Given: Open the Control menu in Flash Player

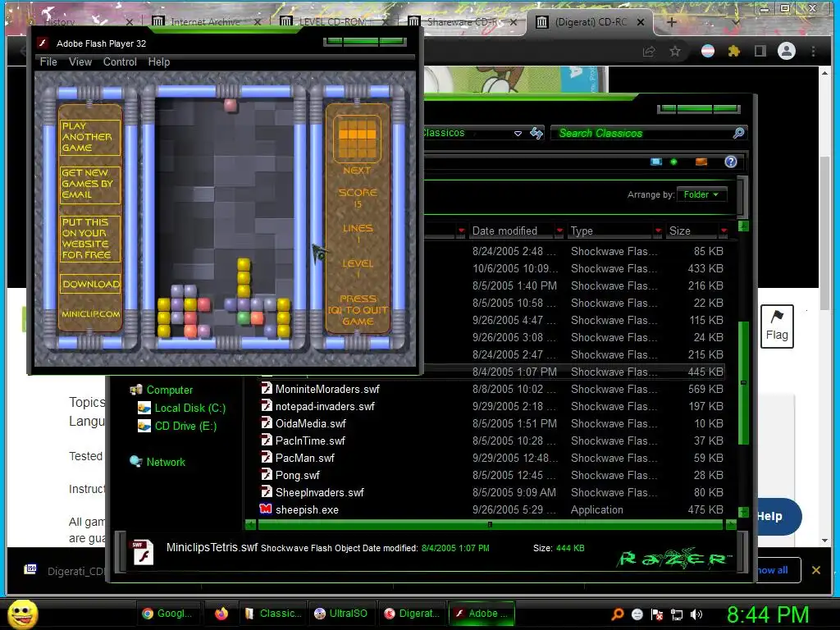Looking at the screenshot, I should [120, 62].
